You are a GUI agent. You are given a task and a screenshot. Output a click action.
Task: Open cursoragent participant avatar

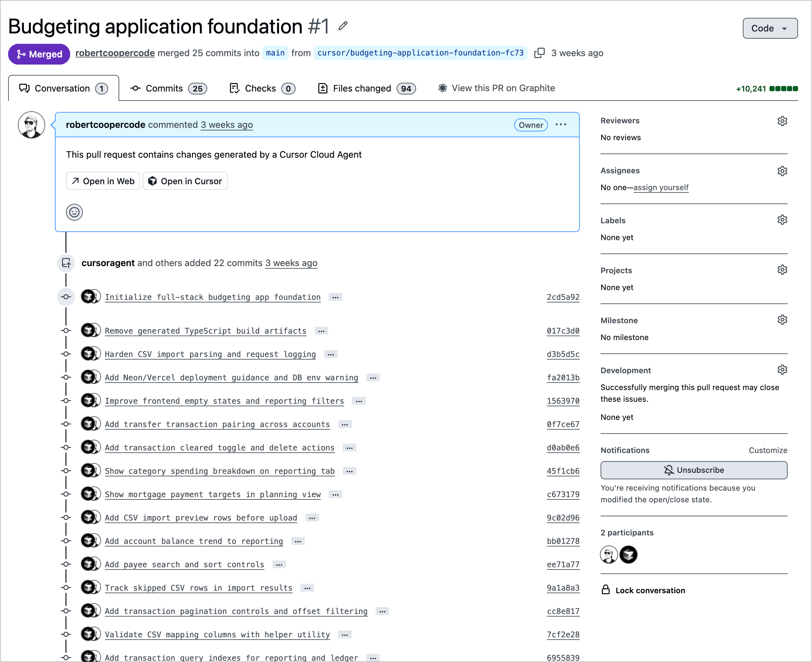click(x=628, y=555)
